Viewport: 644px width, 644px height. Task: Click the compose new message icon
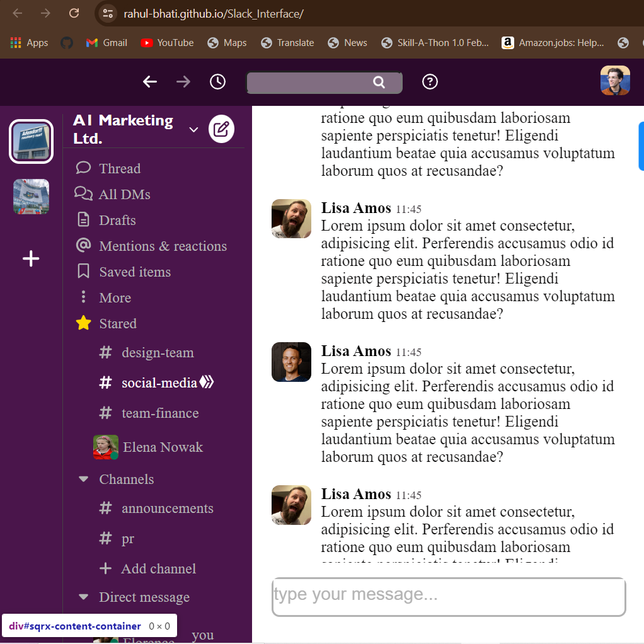(x=221, y=130)
